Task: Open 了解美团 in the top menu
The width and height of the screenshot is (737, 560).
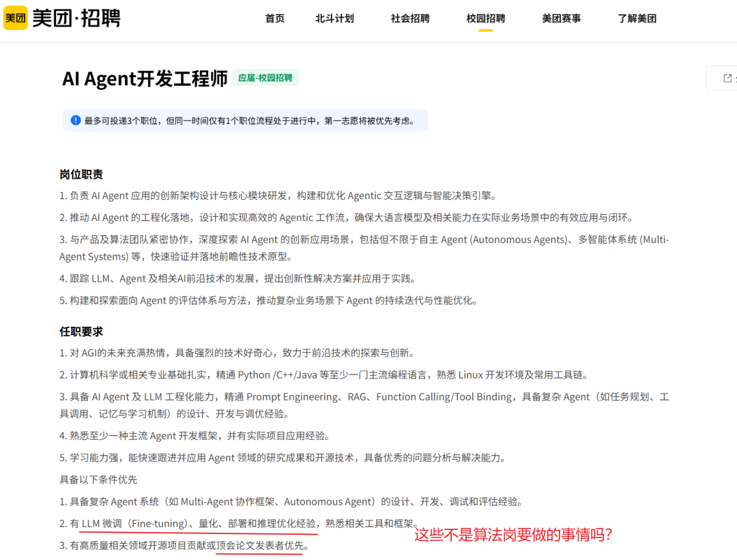Action: pos(637,18)
